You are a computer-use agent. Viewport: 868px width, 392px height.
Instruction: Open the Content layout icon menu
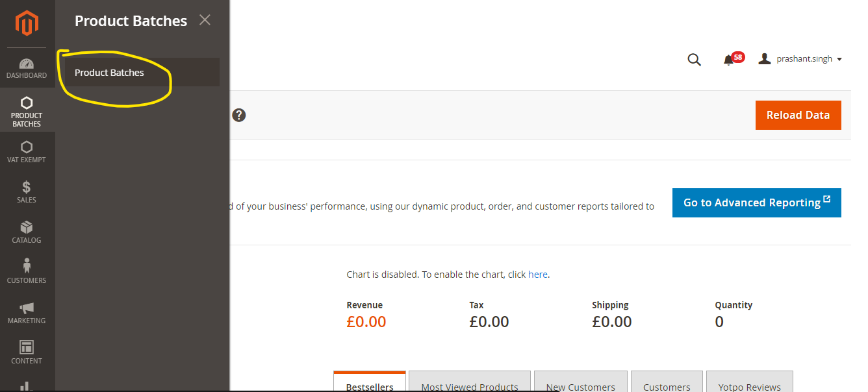(x=27, y=352)
